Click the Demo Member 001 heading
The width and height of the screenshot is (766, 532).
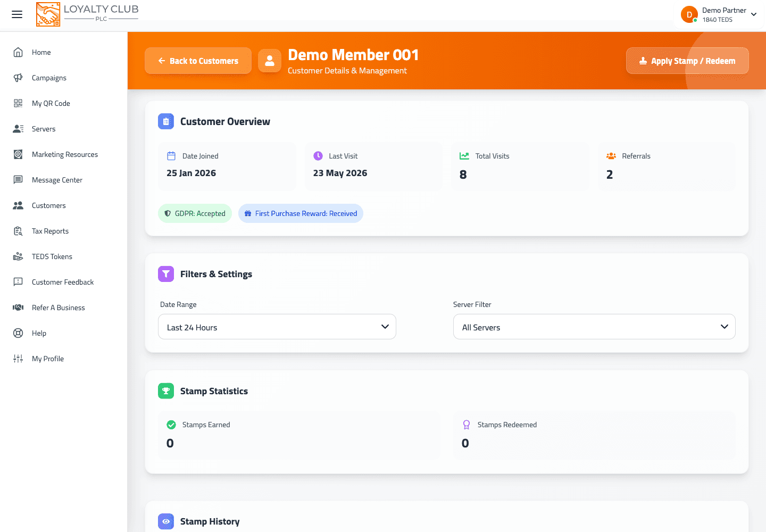click(353, 55)
